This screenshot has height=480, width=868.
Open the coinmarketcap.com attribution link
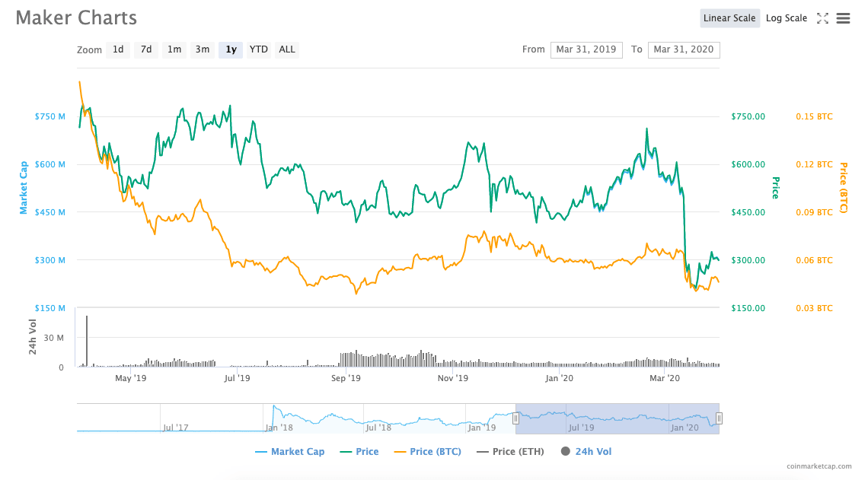(x=820, y=466)
